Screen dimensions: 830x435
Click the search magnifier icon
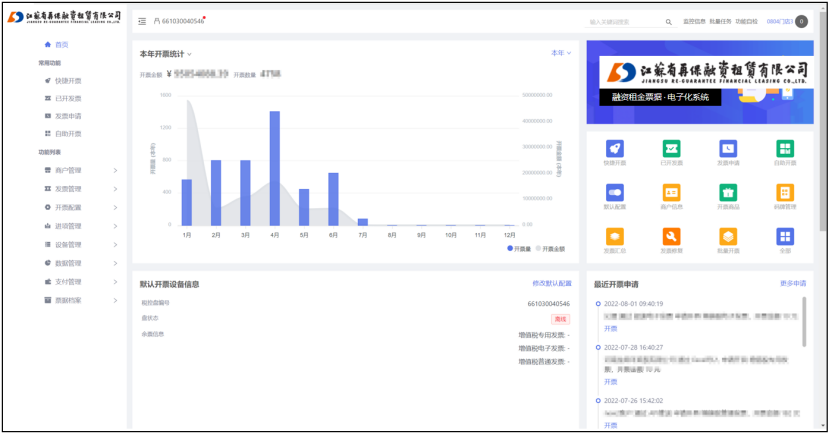pyautogui.click(x=669, y=22)
